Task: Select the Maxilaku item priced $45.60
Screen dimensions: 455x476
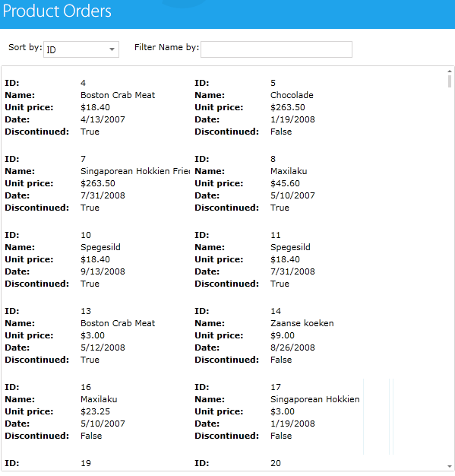Action: coord(286,183)
